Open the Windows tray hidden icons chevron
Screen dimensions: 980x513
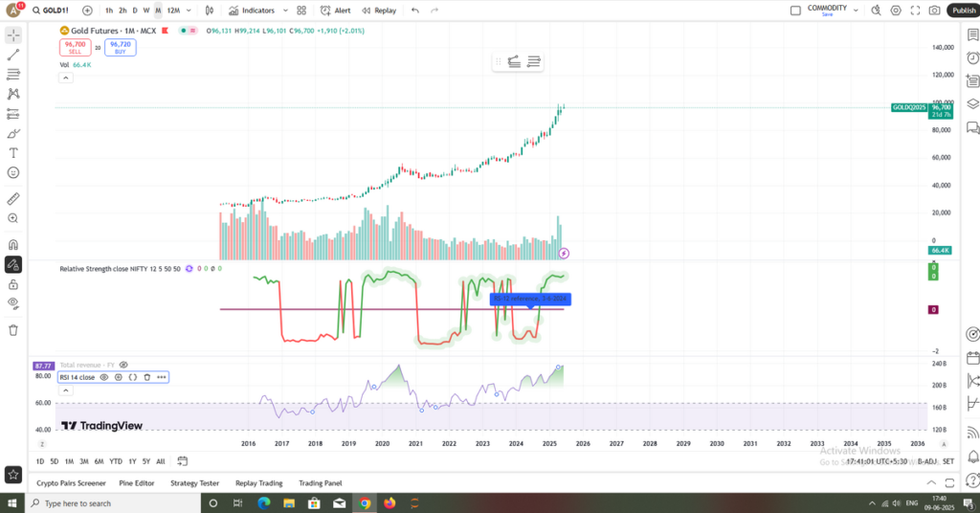pyautogui.click(x=872, y=503)
